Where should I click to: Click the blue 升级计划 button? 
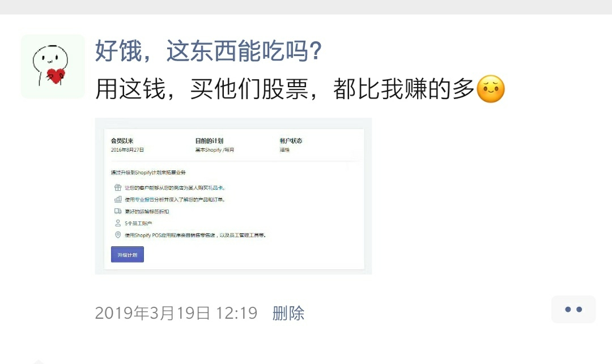click(x=127, y=255)
